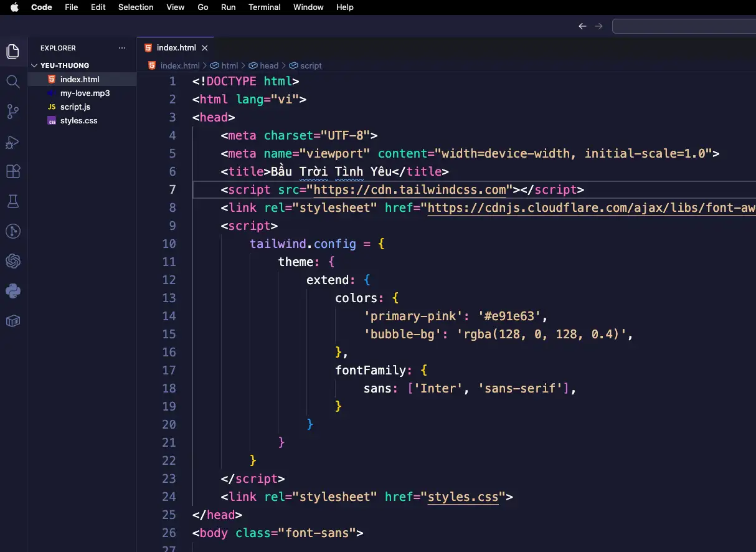Click the styles.css href link in code
Image resolution: width=756 pixels, height=552 pixels.
[x=463, y=497]
